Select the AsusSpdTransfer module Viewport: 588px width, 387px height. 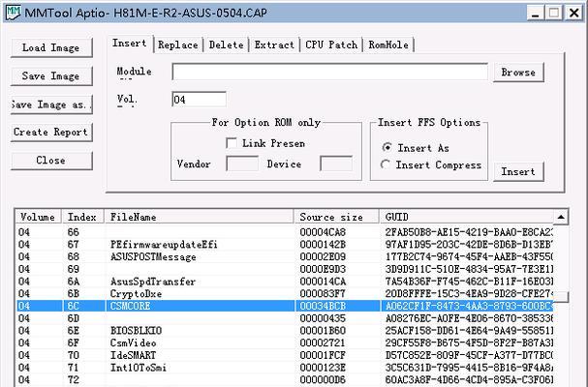285,282
